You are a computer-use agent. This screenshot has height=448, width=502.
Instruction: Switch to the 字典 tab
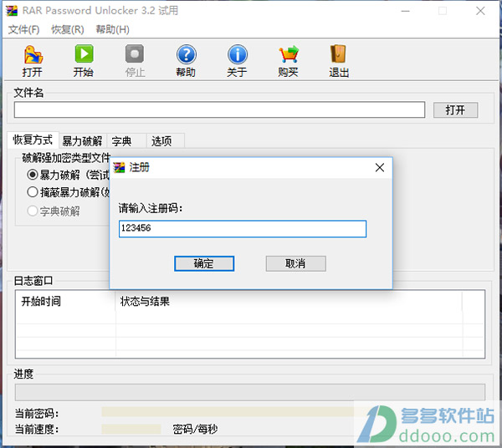tap(126, 141)
